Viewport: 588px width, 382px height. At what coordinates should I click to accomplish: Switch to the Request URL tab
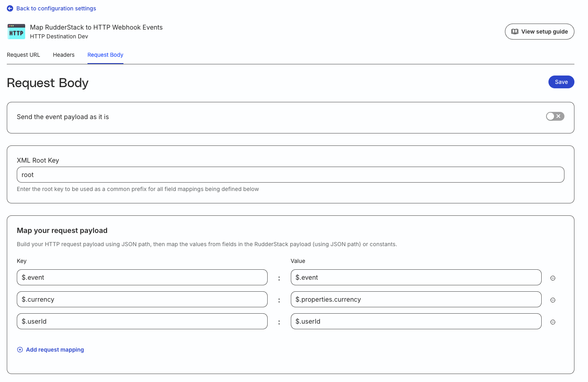[x=24, y=55]
